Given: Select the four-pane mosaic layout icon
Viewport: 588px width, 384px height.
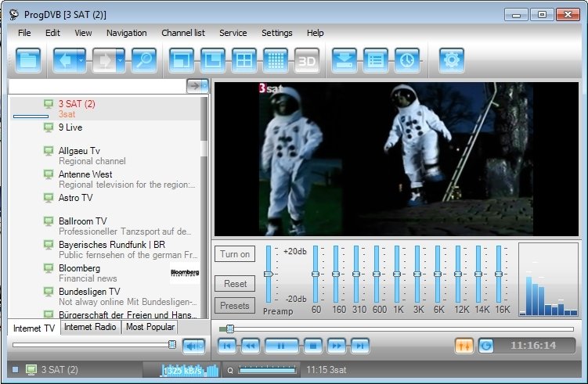Looking at the screenshot, I should pyautogui.click(x=244, y=60).
